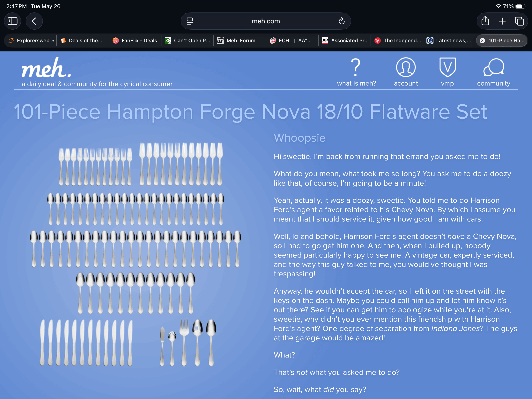Click the meh.com address bar
Screen dimensions: 532x399
pos(266,21)
